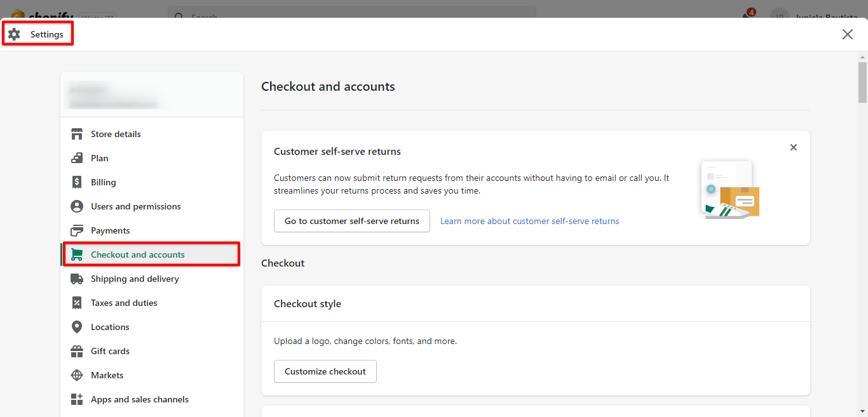Dismiss the Customer self-serve returns card
The image size is (868, 417).
click(x=793, y=147)
